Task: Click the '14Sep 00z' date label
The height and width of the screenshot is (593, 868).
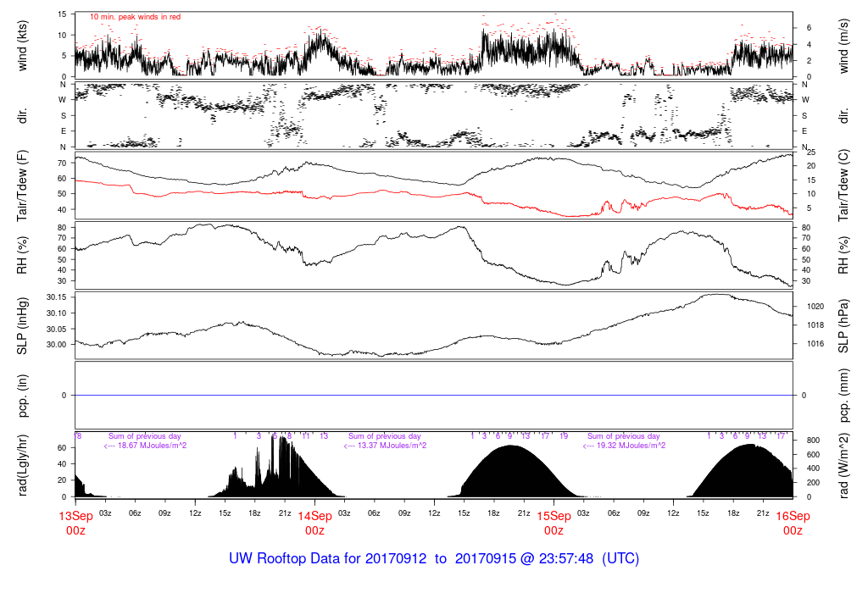Action: 315,523
